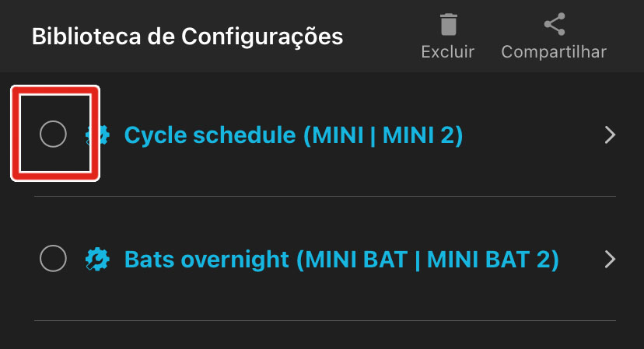Viewport: 644px width, 349px height.
Task: Select the Bats overnight radio button
Action: pyautogui.click(x=53, y=259)
